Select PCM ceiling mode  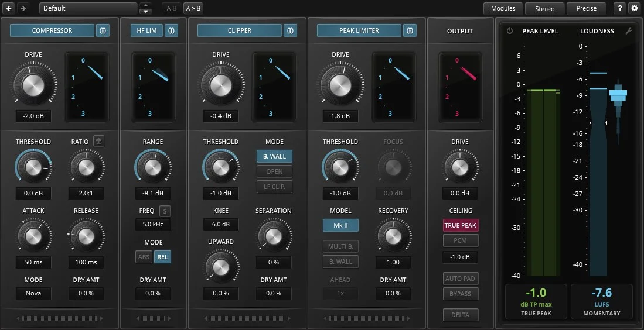[461, 240]
